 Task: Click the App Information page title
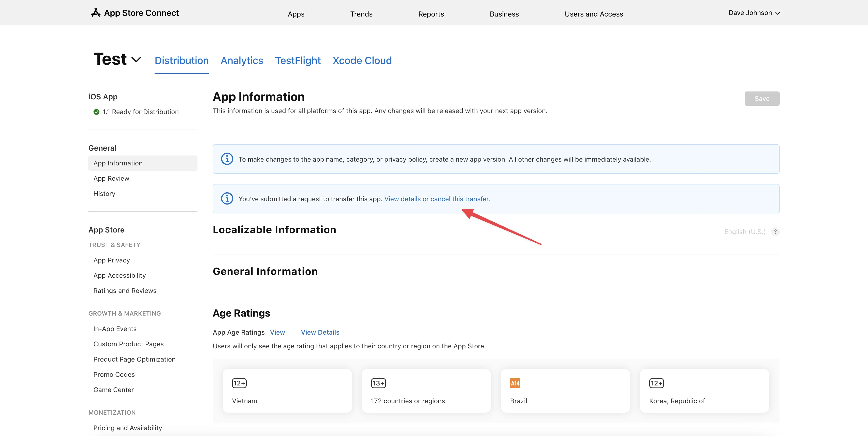click(258, 97)
